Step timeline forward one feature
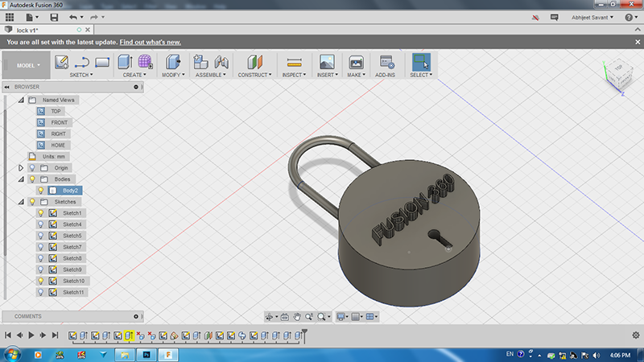The width and height of the screenshot is (644, 362). (43, 335)
